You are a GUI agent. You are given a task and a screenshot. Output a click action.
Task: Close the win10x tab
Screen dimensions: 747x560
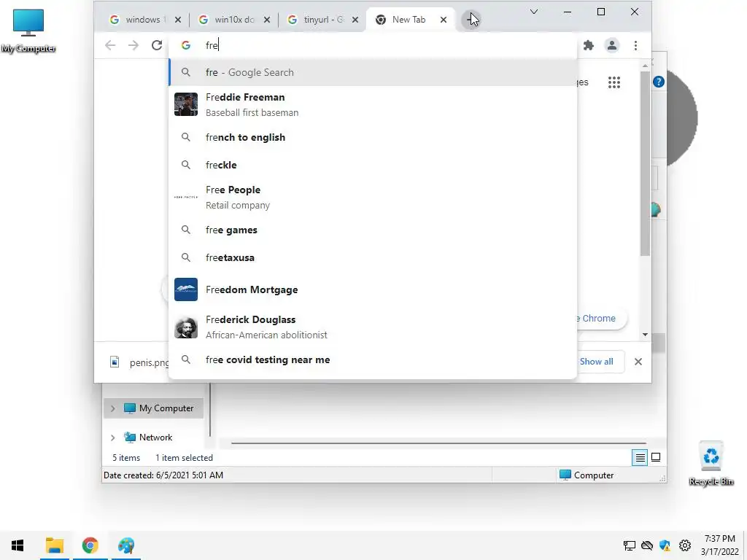coord(267,20)
